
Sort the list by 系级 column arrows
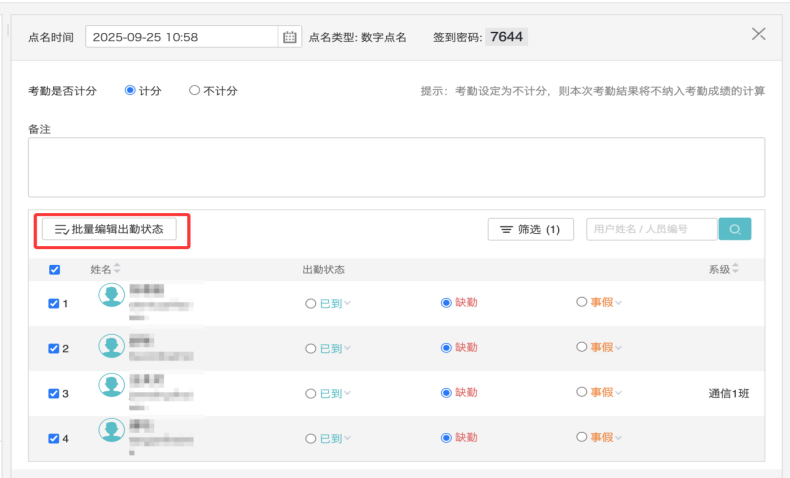pos(736,269)
